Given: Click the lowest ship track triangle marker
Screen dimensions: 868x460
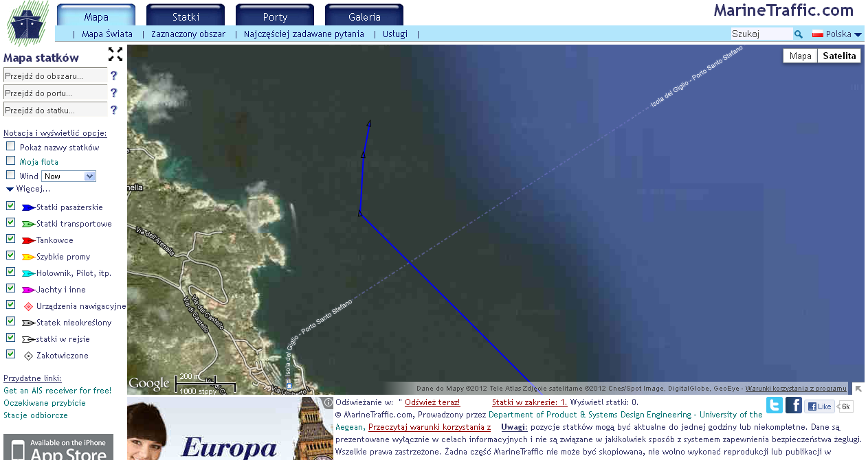Looking at the screenshot, I should 360,214.
